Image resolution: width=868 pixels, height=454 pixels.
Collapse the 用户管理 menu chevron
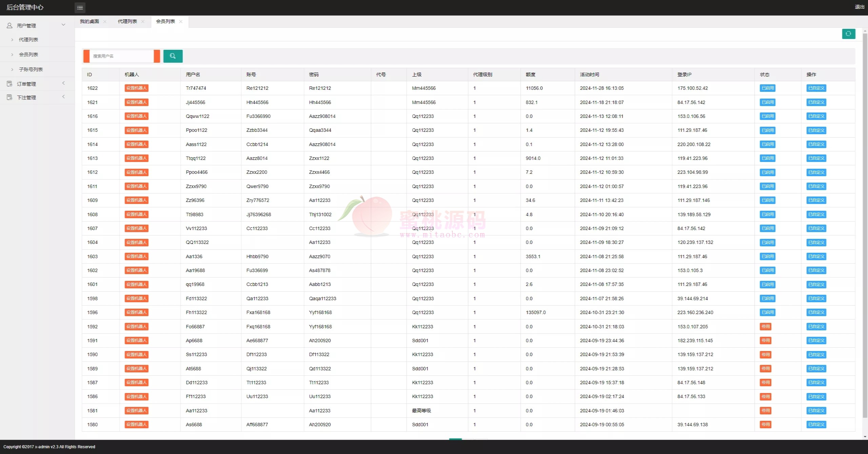(x=63, y=25)
